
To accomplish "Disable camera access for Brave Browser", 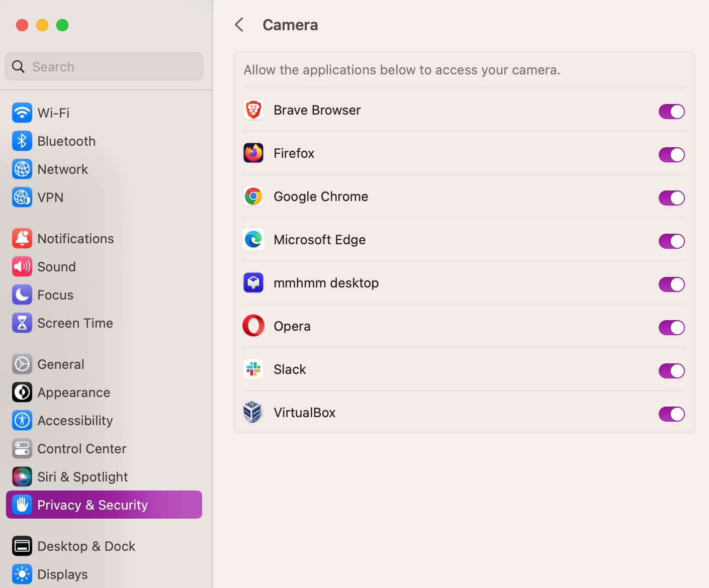I will click(x=671, y=112).
